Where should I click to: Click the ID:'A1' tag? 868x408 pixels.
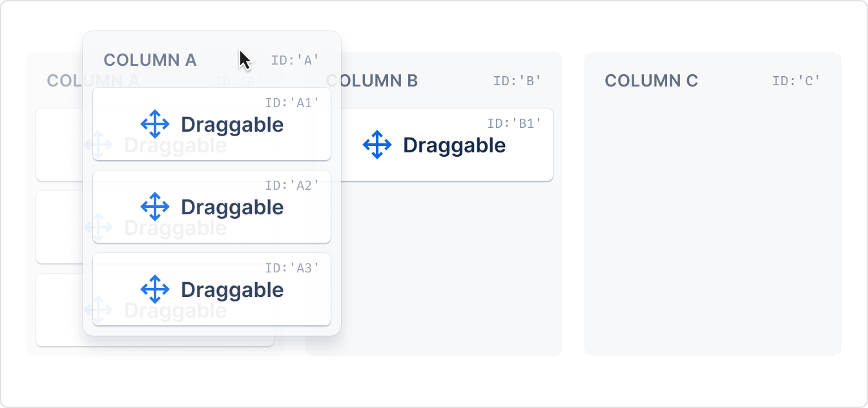pos(293,103)
